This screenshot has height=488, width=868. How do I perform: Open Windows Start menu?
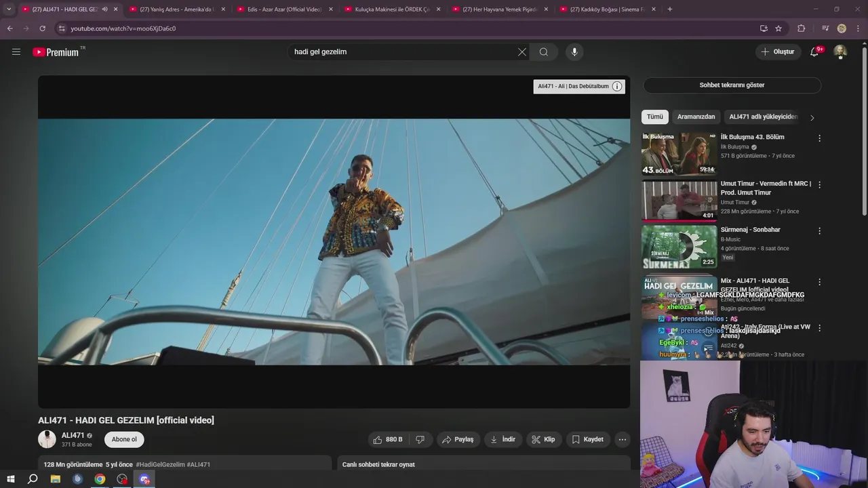pos(10,479)
